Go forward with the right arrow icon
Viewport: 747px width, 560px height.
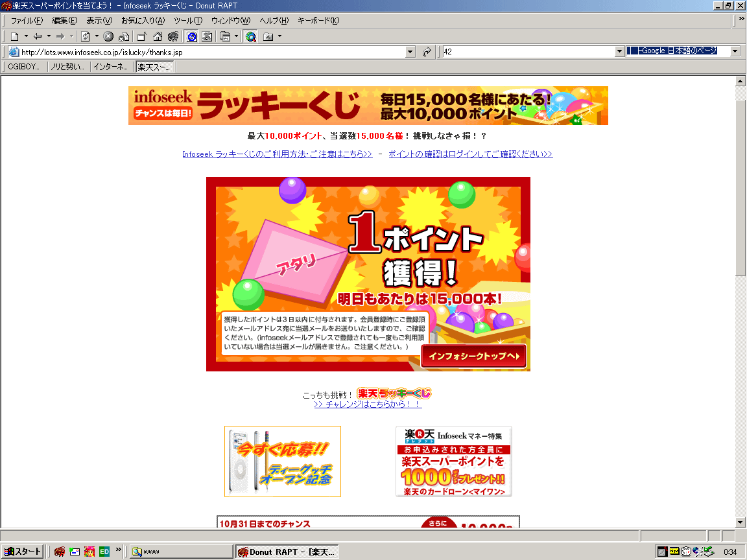coord(60,37)
